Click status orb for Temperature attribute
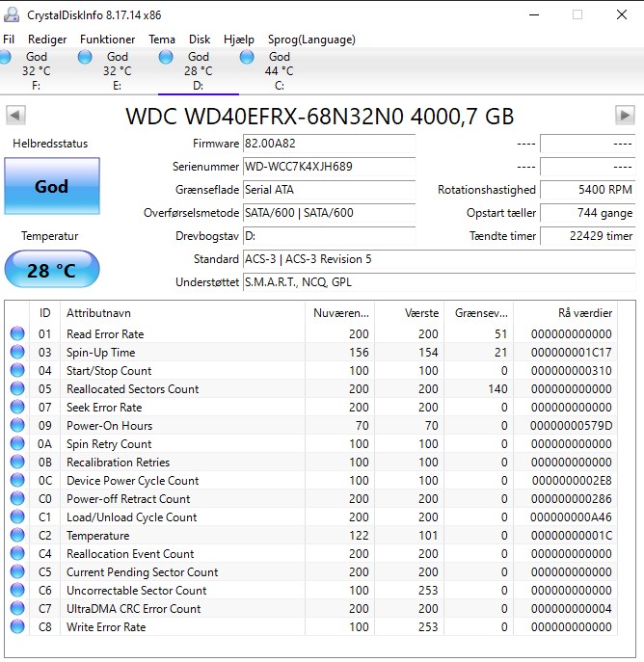The width and height of the screenshot is (644, 662). click(17, 535)
